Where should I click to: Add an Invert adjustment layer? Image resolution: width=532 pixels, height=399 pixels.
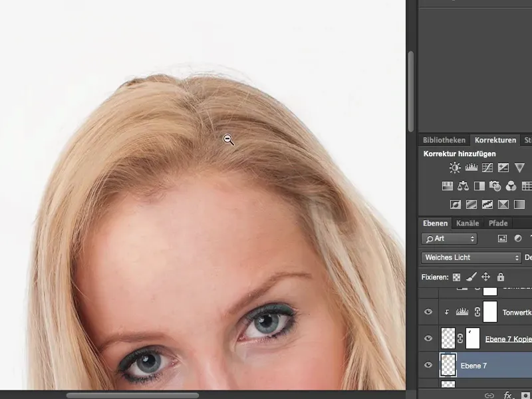[x=456, y=204]
